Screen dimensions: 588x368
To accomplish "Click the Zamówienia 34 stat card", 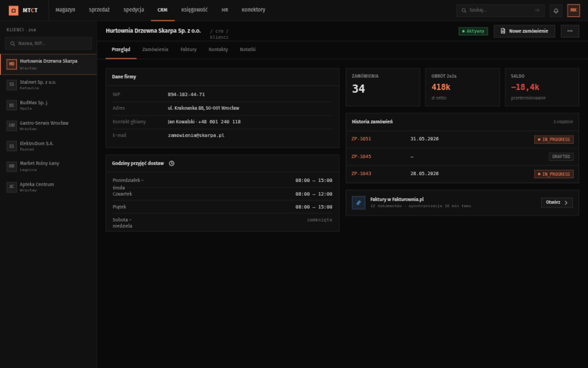I will (383, 87).
